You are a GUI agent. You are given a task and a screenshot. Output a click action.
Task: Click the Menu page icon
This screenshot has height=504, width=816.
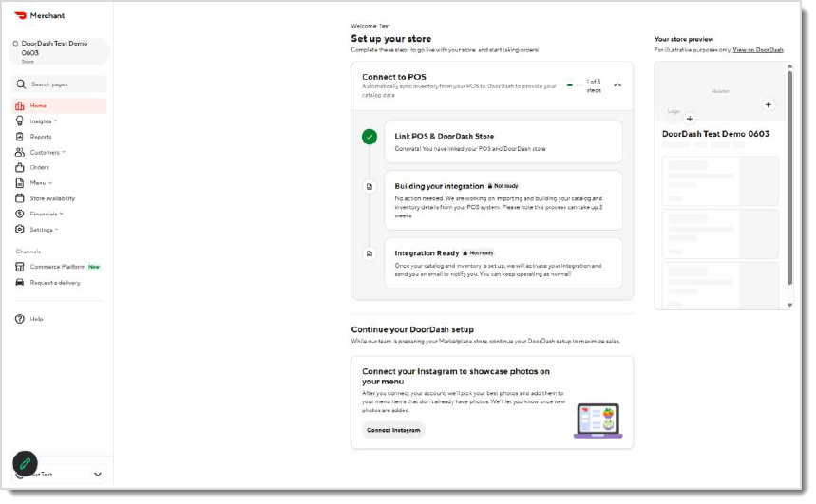click(20, 183)
